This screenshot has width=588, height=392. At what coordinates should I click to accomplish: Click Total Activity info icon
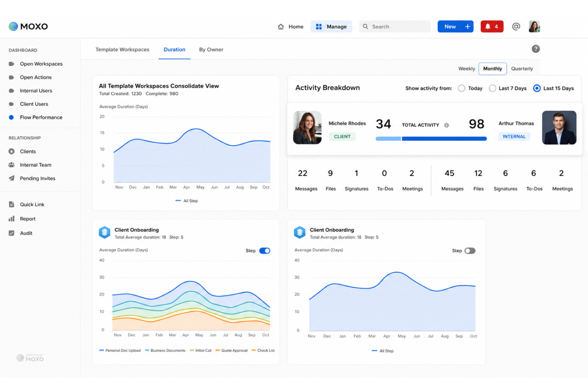(447, 125)
